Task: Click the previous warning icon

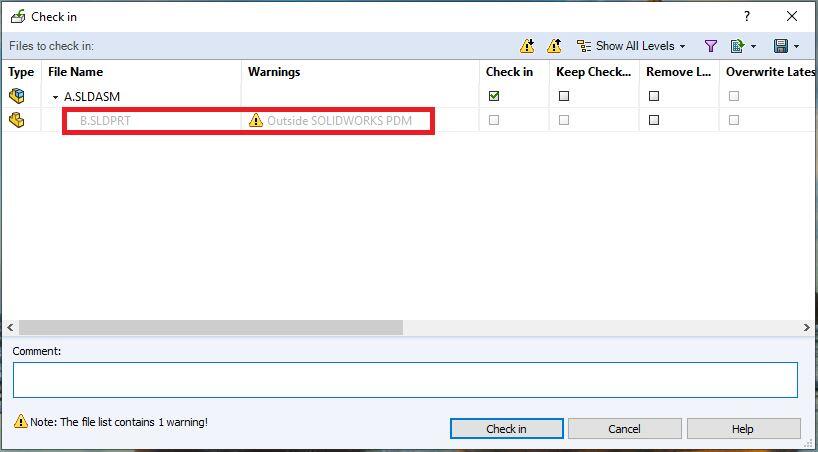Action: tap(554, 46)
